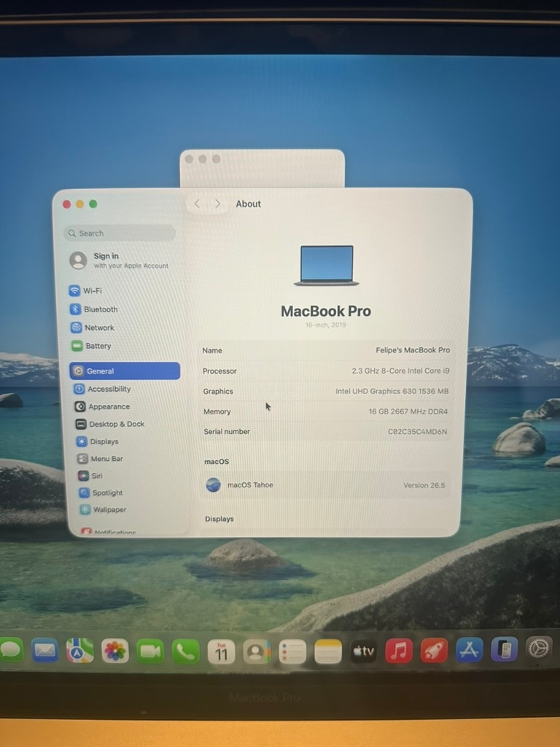Open System Settings from the Dock
Screen dimensions: 560x747
coord(539,649)
